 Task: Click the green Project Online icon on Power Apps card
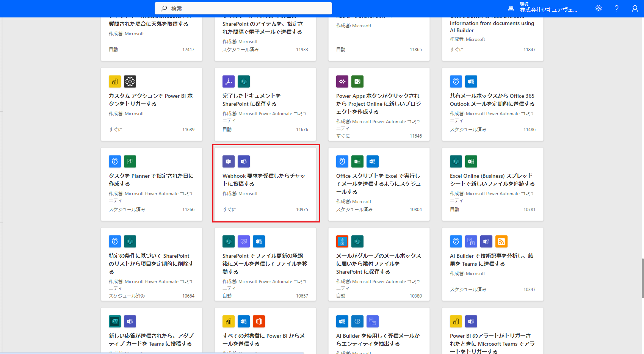click(x=357, y=81)
